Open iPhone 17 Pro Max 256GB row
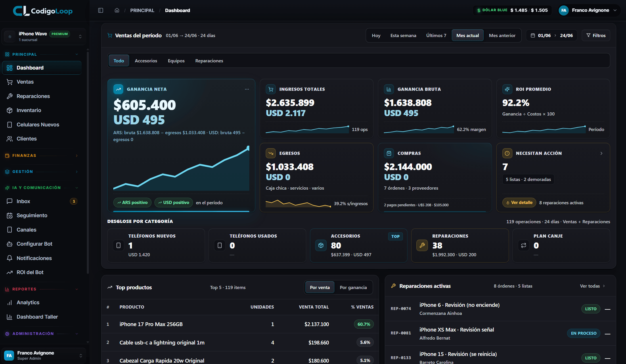Image resolution: width=626 pixels, height=364 pixels. click(240, 324)
